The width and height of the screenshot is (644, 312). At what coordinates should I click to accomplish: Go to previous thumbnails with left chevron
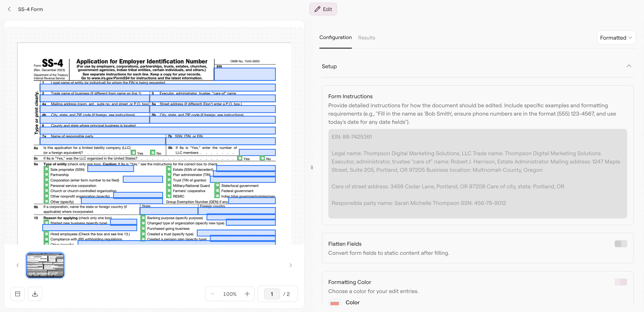pyautogui.click(x=18, y=265)
